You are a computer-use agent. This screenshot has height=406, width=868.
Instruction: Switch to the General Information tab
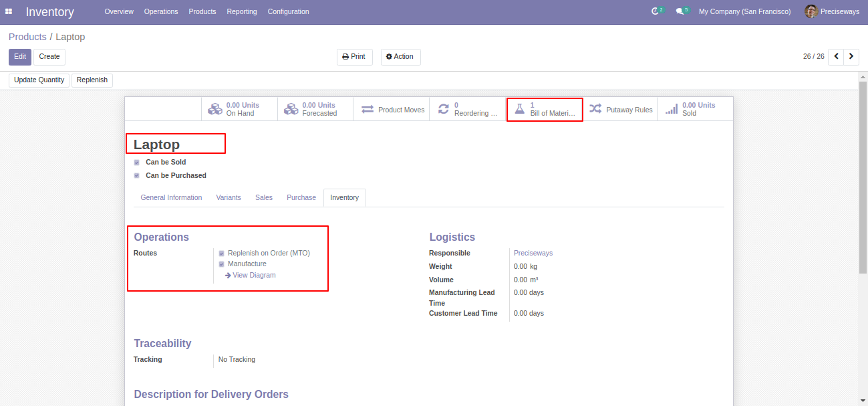(x=171, y=197)
